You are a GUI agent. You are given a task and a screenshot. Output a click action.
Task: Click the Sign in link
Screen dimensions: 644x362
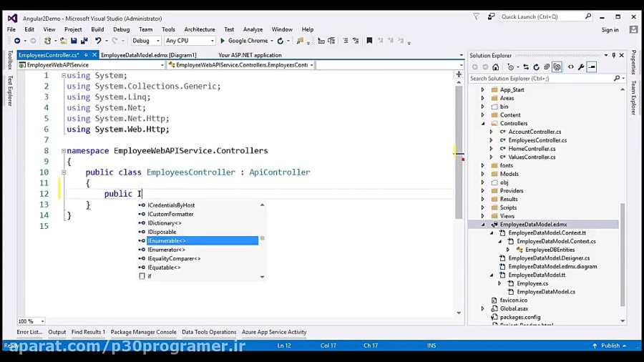610,29
